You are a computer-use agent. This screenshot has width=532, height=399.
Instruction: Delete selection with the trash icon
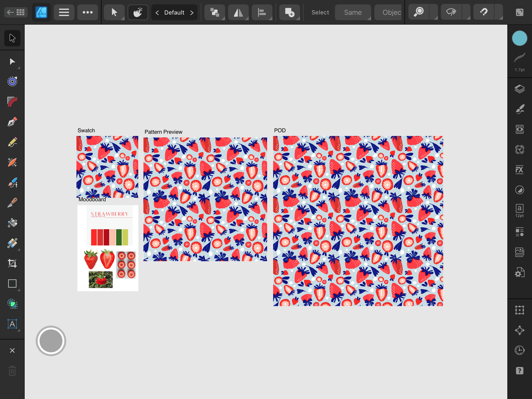point(12,371)
